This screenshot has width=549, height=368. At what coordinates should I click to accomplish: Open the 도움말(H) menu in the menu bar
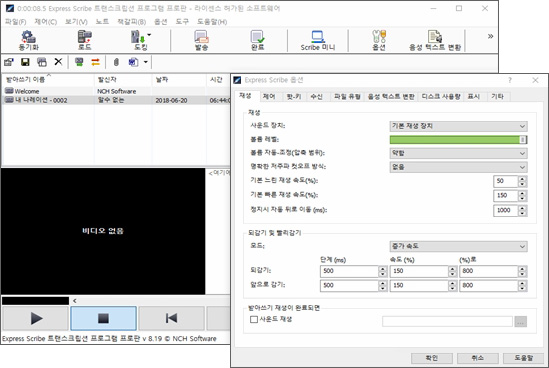tap(212, 22)
